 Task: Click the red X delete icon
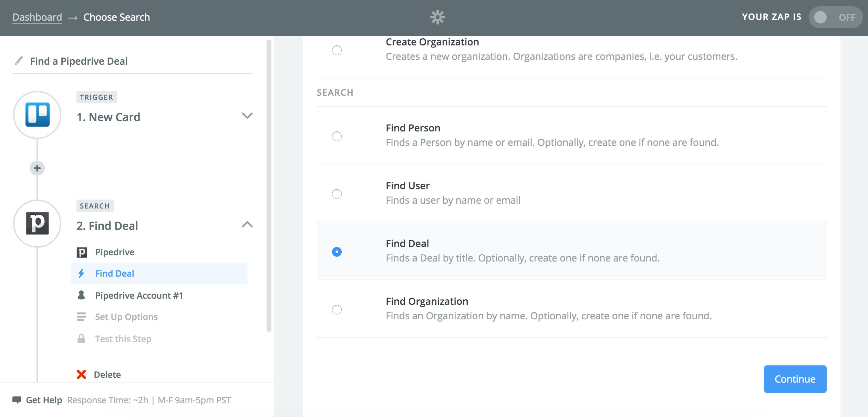[81, 374]
